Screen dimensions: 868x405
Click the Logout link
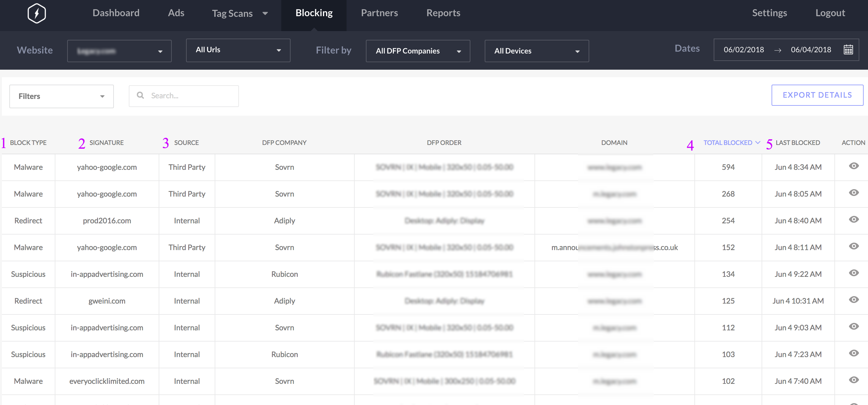[830, 13]
